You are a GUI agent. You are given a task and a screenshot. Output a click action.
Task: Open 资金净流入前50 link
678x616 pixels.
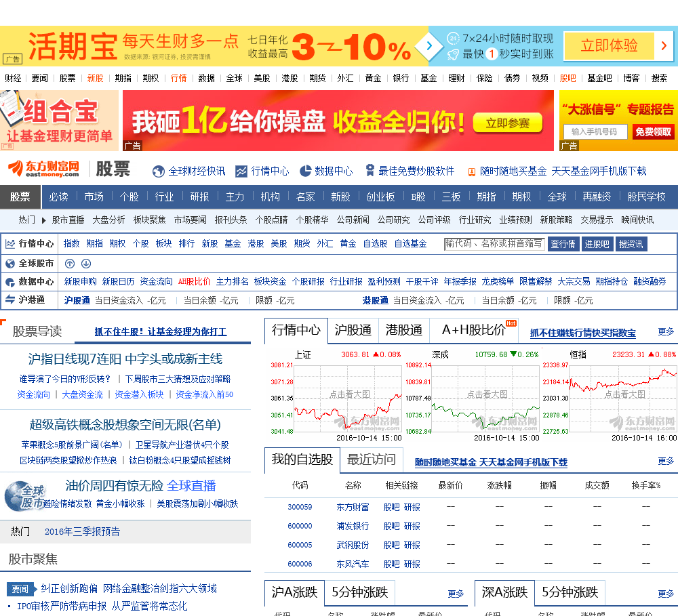tap(205, 394)
